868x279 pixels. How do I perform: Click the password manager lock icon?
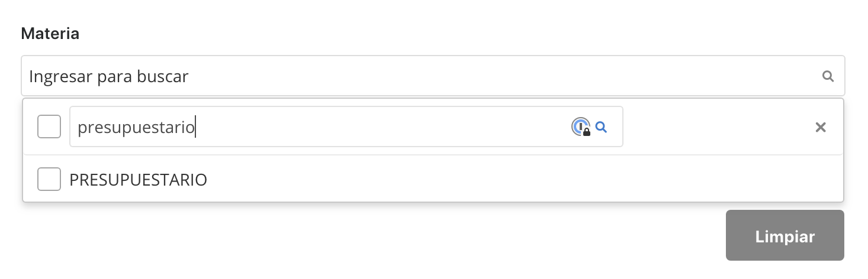tap(581, 127)
